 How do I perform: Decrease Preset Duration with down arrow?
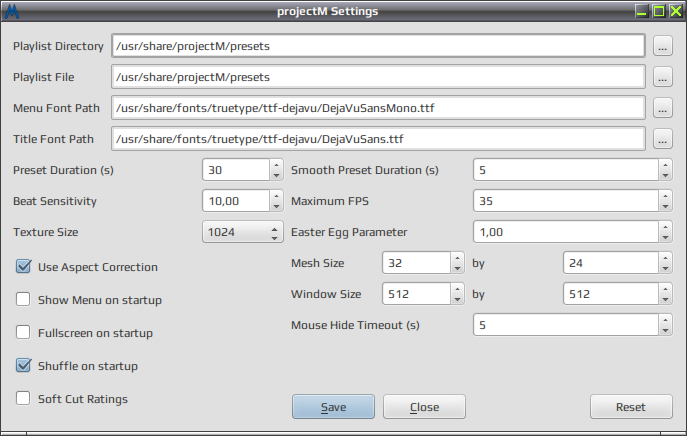pyautogui.click(x=276, y=175)
